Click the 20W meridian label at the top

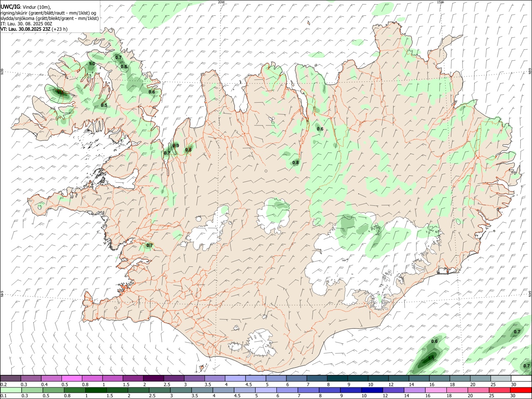[x=221, y=2]
